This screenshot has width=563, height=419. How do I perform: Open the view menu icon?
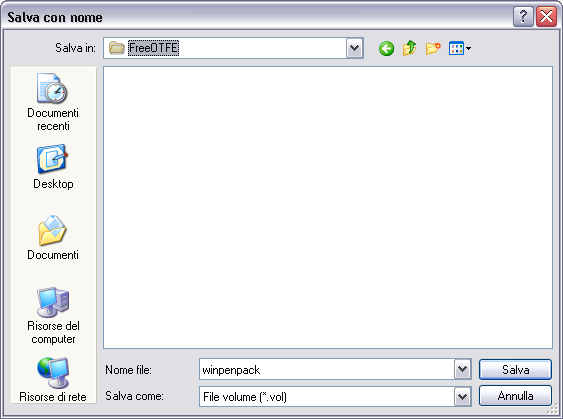(460, 48)
